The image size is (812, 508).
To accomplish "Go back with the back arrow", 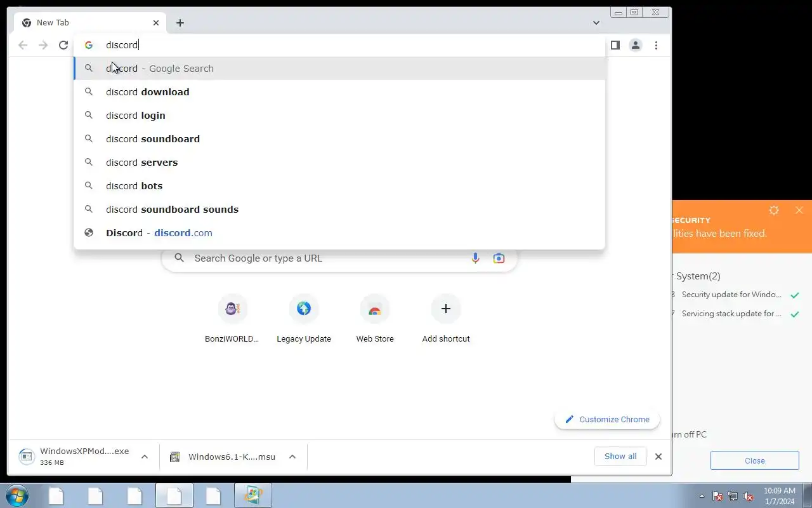I will click(x=23, y=45).
